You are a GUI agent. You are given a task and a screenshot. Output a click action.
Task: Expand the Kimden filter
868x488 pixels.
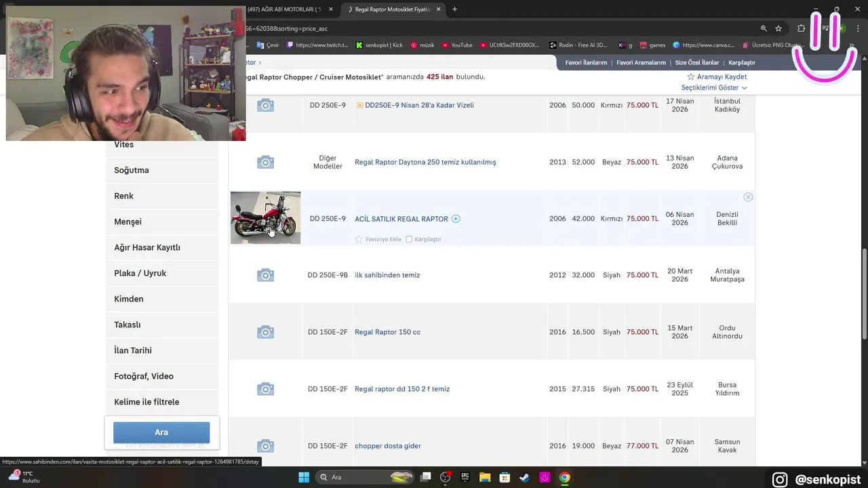162,299
